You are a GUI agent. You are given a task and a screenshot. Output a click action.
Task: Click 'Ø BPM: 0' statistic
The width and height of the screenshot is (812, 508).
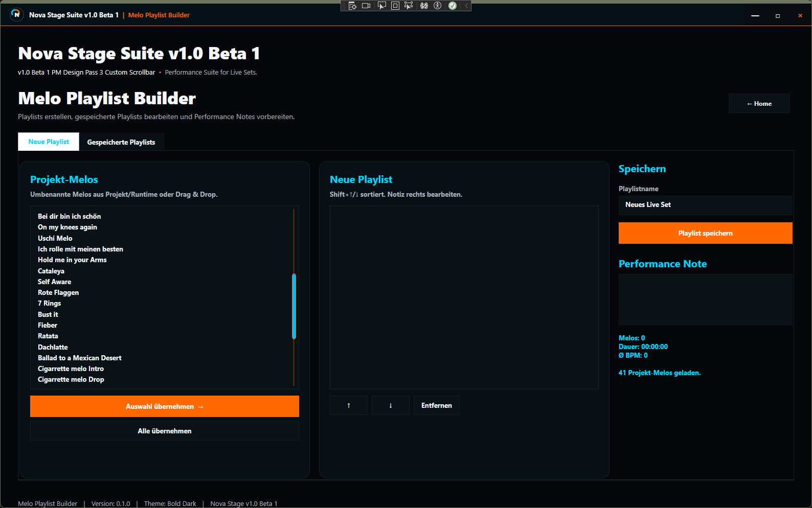pyautogui.click(x=633, y=355)
